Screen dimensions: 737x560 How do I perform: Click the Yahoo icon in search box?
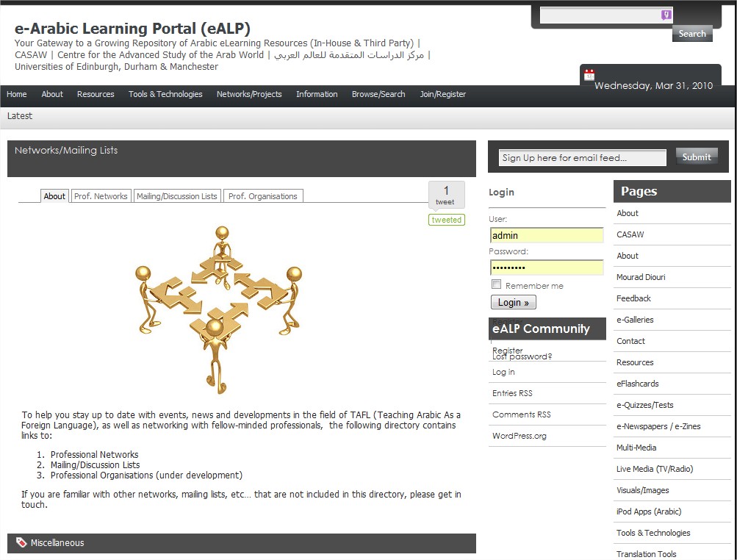coord(666,15)
